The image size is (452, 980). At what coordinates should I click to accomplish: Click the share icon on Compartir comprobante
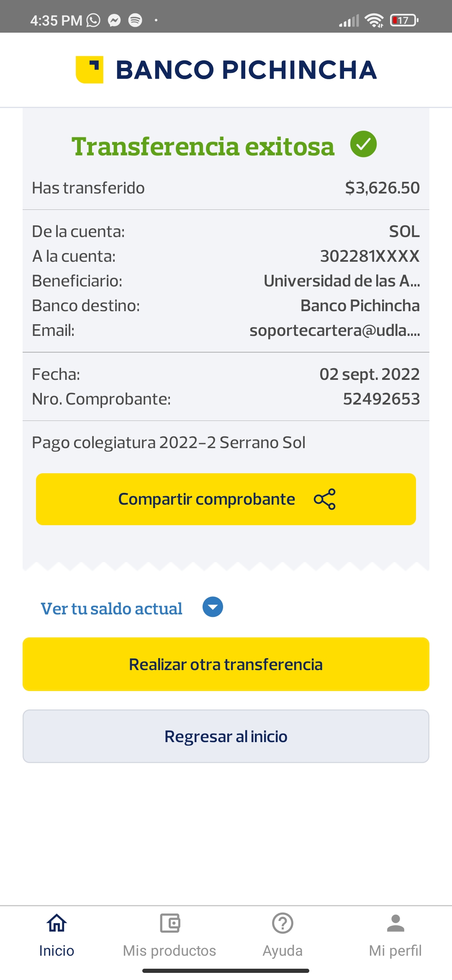pyautogui.click(x=325, y=499)
